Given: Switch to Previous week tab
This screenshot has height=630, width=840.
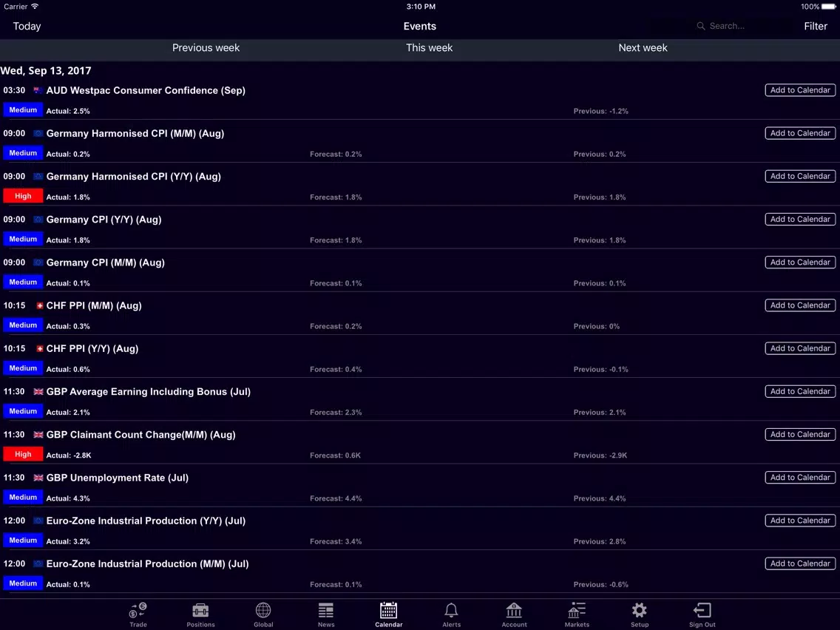Looking at the screenshot, I should 206,47.
